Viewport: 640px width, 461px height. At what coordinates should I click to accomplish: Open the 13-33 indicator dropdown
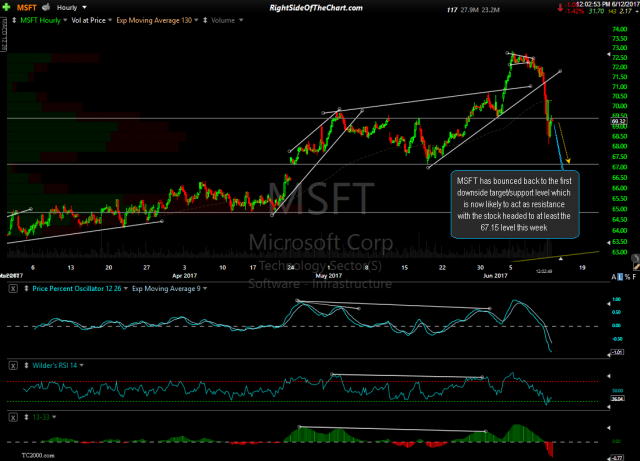tap(44, 417)
